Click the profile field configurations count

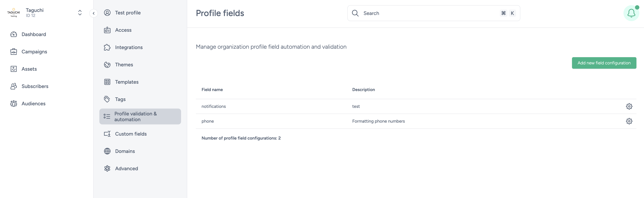[x=241, y=138]
